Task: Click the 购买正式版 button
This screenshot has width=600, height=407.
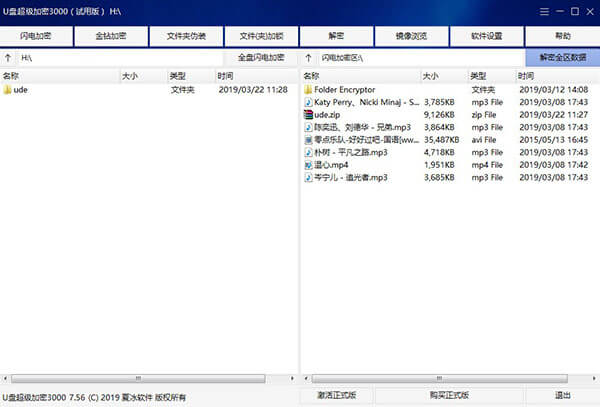Action: pos(449,395)
